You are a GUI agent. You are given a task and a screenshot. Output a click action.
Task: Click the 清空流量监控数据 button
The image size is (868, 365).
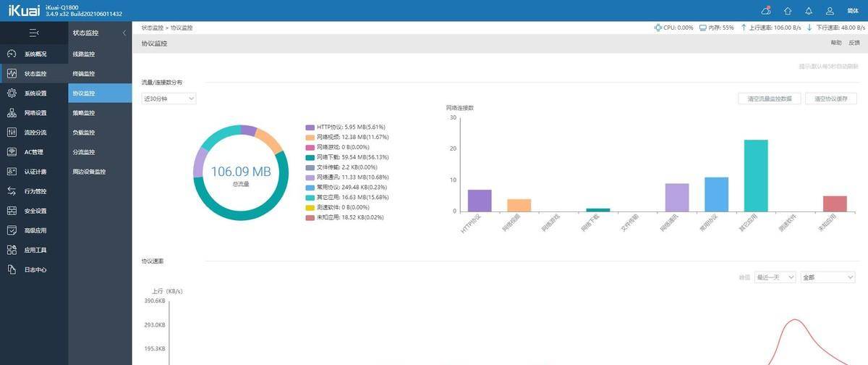770,98
